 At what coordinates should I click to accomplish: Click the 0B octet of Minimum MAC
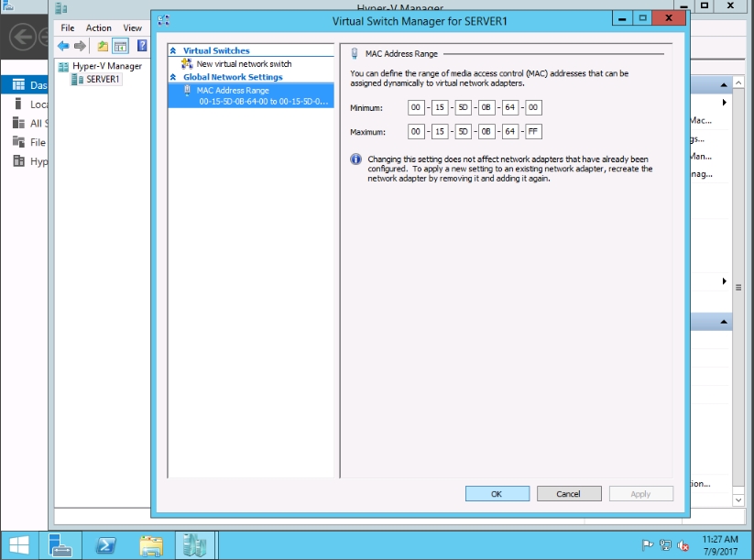coord(486,108)
